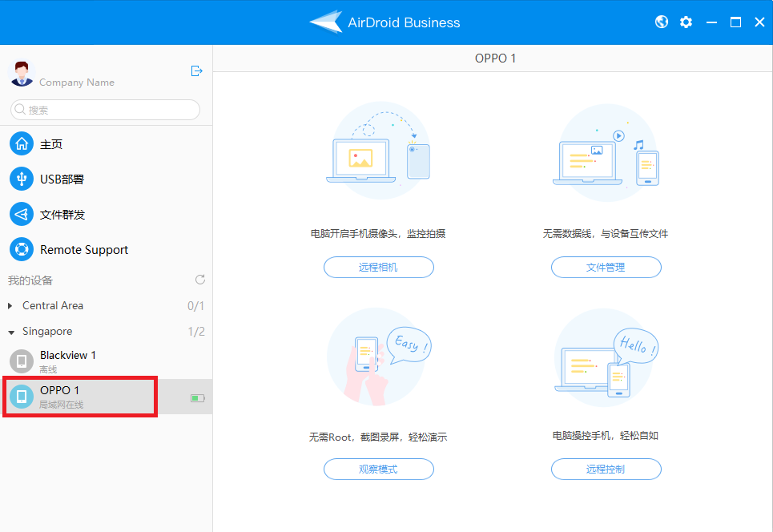Refresh the 我的设备 device list
The width and height of the screenshot is (773, 532).
pyautogui.click(x=199, y=280)
